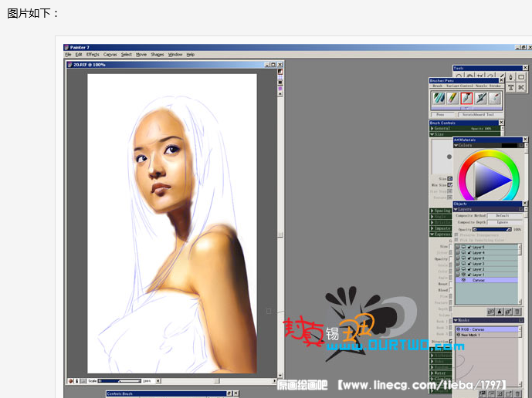Toggle Preserve Transparency checkbox
The width and height of the screenshot is (532, 398).
456,234
